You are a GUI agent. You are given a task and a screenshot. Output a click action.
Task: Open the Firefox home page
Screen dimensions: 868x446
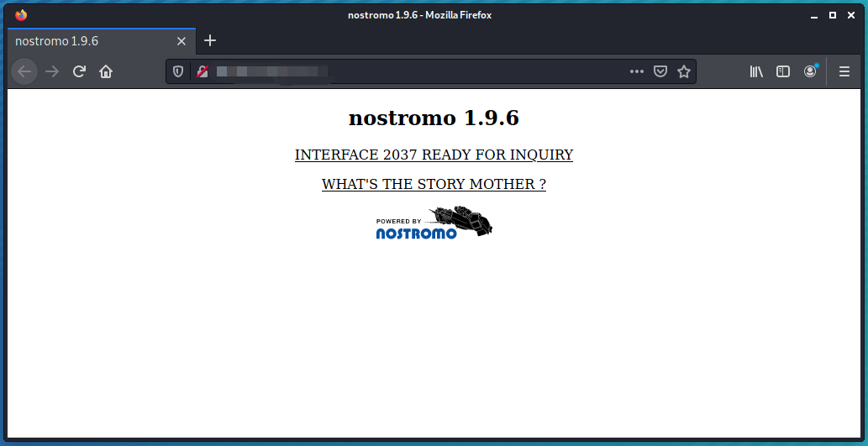click(x=106, y=71)
